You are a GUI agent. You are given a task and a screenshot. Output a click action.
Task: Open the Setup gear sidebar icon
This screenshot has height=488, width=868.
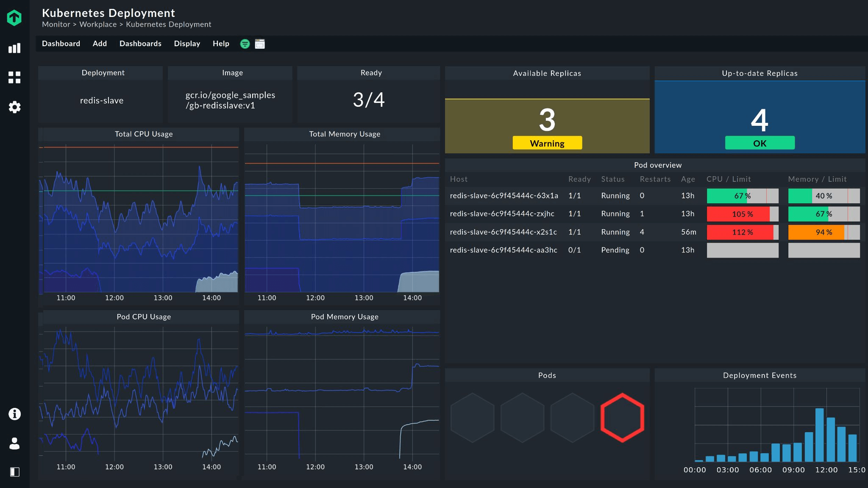[x=14, y=107]
